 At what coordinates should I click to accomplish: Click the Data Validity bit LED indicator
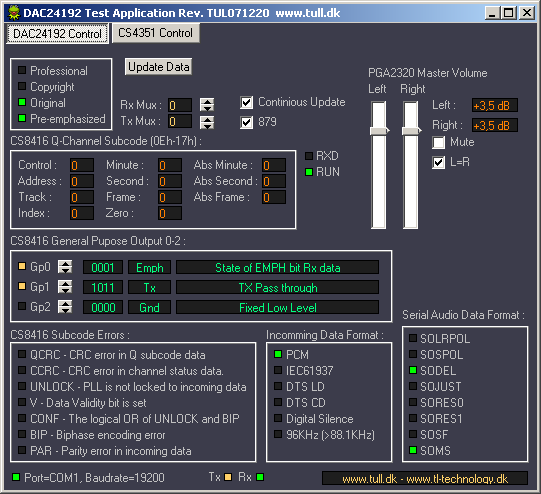[22, 402]
